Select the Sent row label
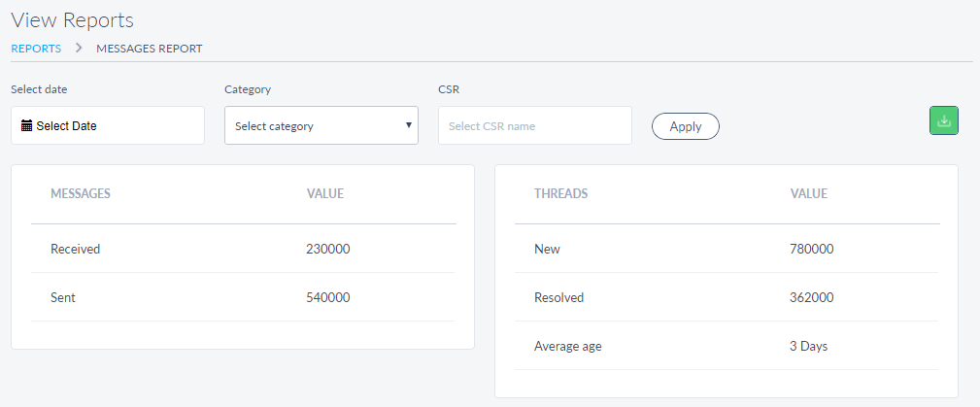This screenshot has width=980, height=407. (63, 297)
